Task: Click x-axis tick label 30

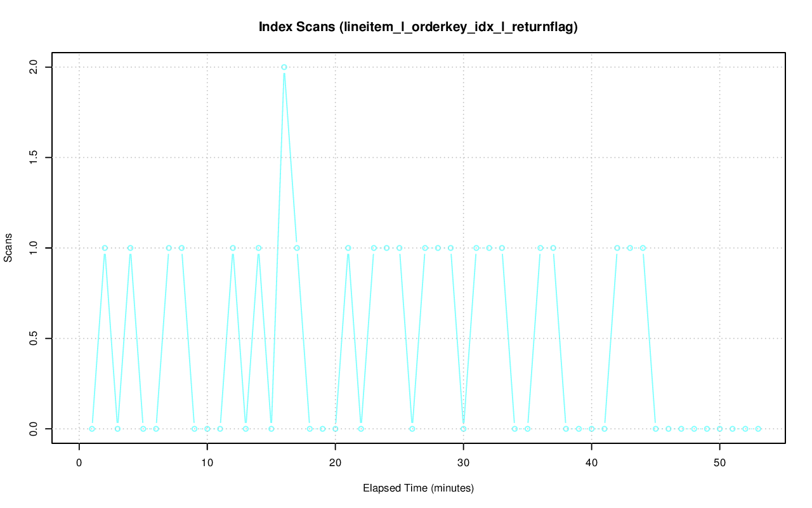Action: (x=464, y=462)
